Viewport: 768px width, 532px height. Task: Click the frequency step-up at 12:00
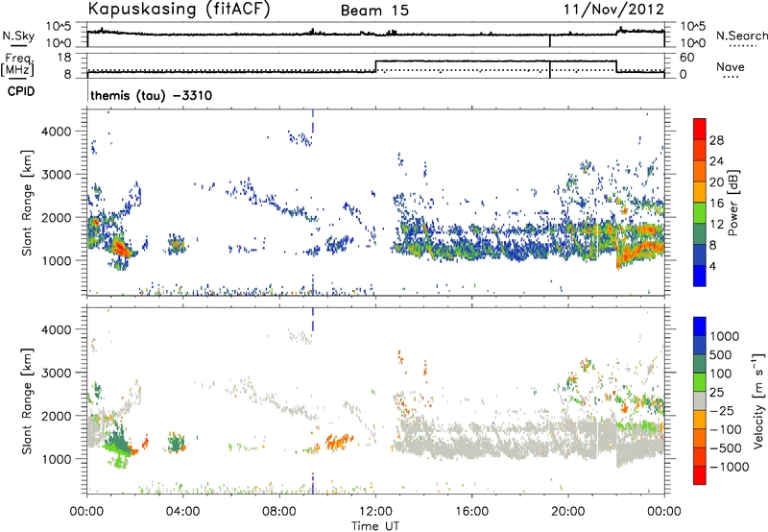click(375, 66)
